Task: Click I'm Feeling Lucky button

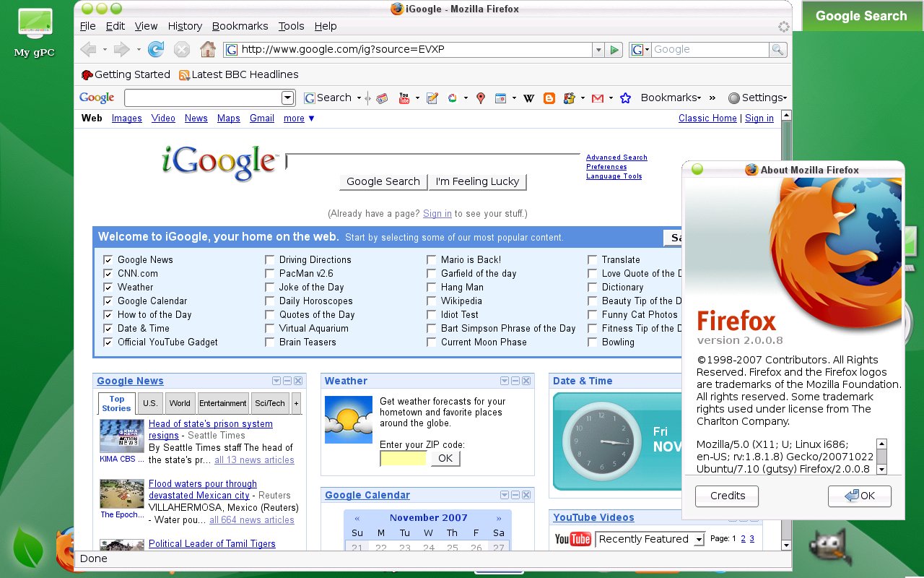Action: click(x=477, y=181)
